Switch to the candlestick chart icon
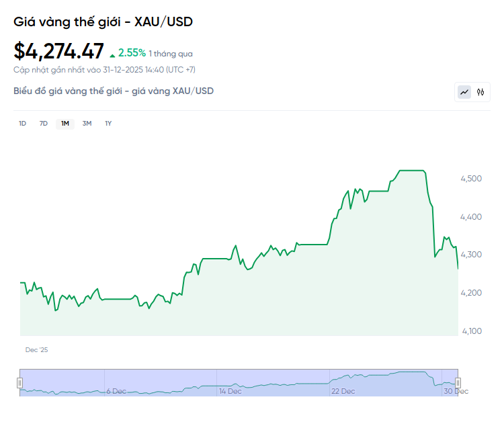Image resolution: width=504 pixels, height=426 pixels. pos(480,92)
